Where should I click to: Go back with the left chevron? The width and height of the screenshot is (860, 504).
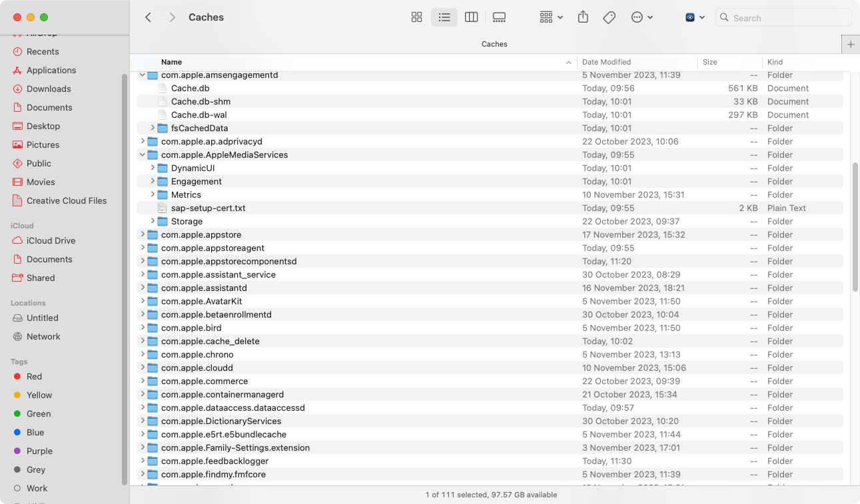coord(148,17)
